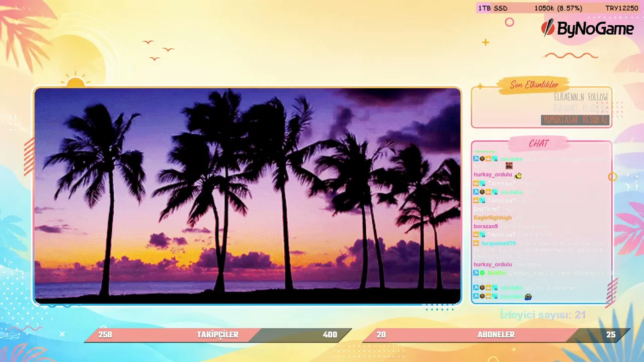
Task: Open chat user Bodtto
Action: [497, 273]
